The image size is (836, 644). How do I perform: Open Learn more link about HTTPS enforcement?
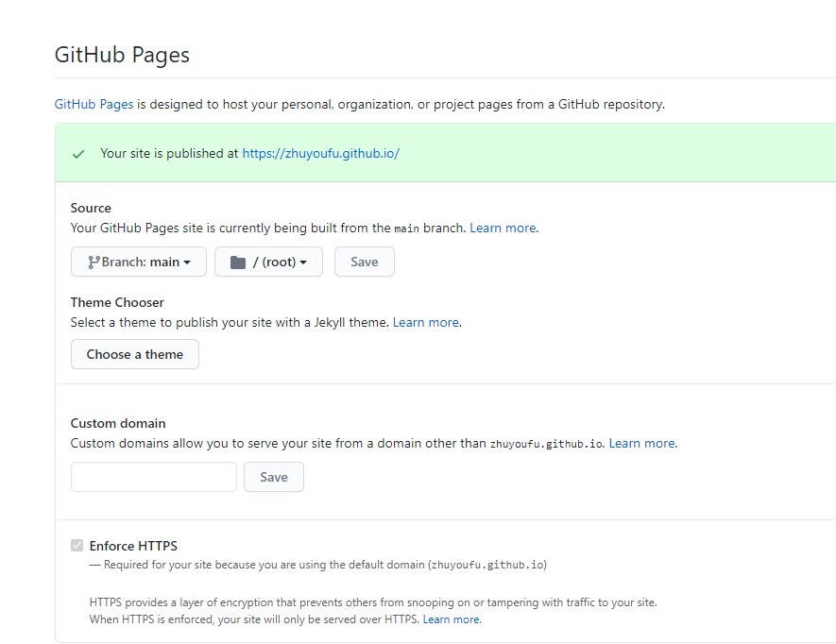451,619
